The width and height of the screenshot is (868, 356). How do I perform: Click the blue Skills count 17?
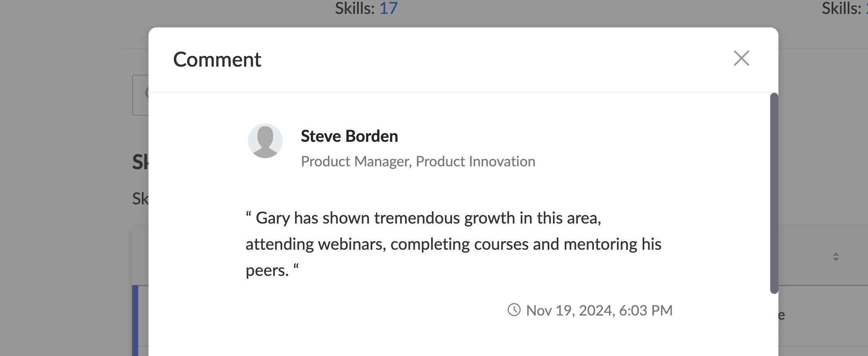point(389,8)
